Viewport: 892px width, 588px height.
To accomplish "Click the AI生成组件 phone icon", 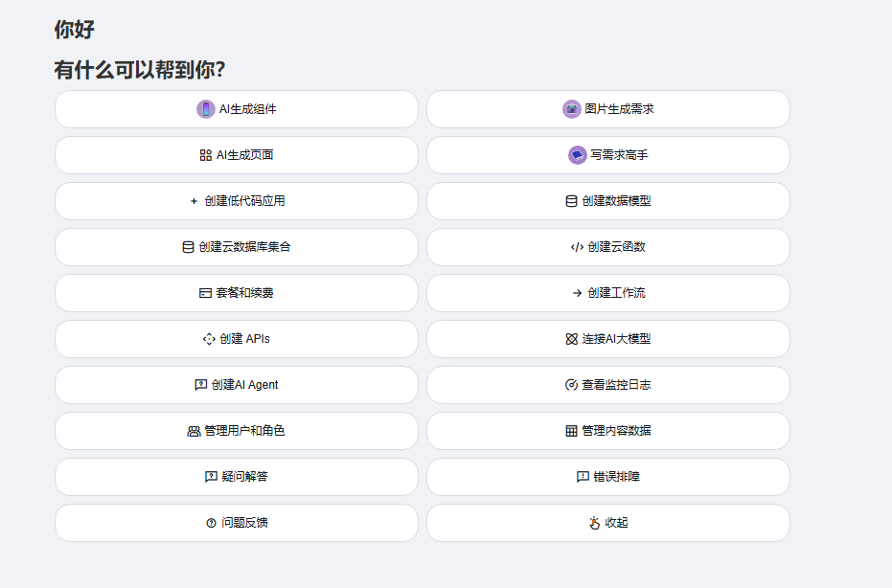I will click(205, 109).
